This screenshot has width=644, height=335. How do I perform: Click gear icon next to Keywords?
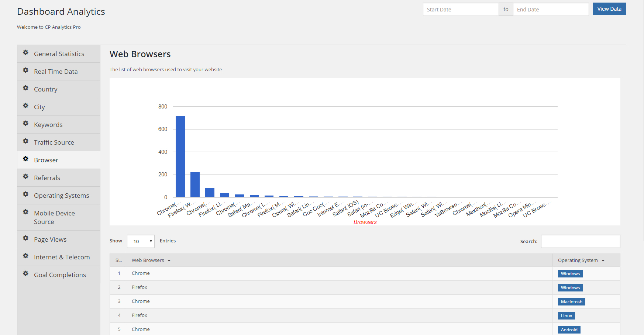25,124
